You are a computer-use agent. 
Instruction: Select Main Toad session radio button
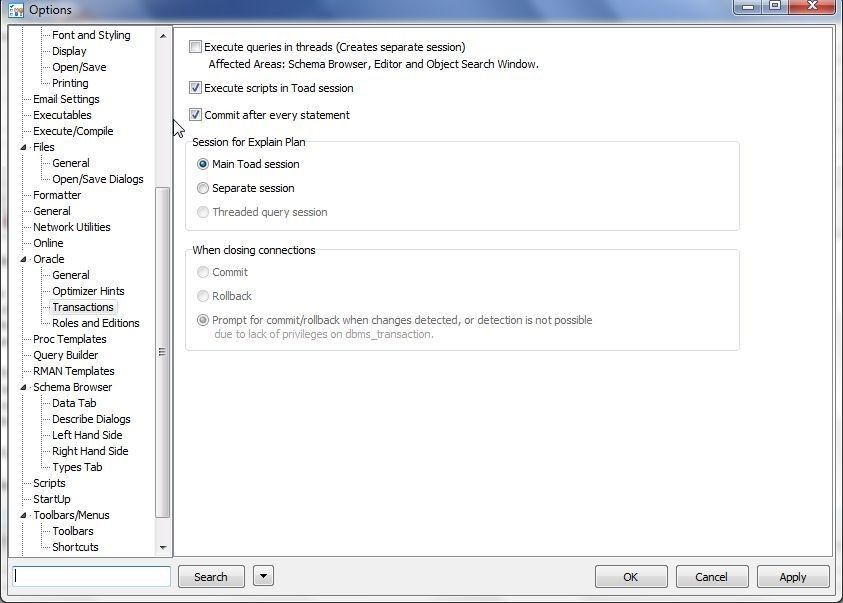coord(203,164)
